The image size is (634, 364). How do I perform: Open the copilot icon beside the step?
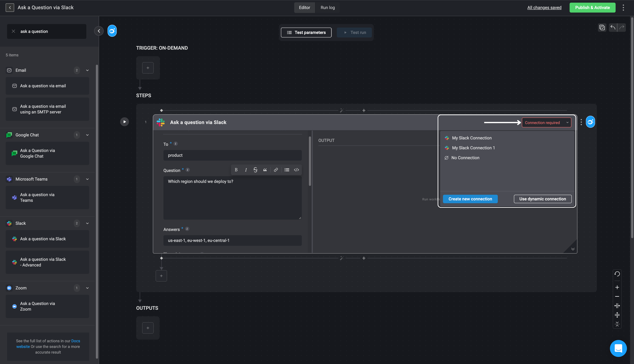click(590, 122)
